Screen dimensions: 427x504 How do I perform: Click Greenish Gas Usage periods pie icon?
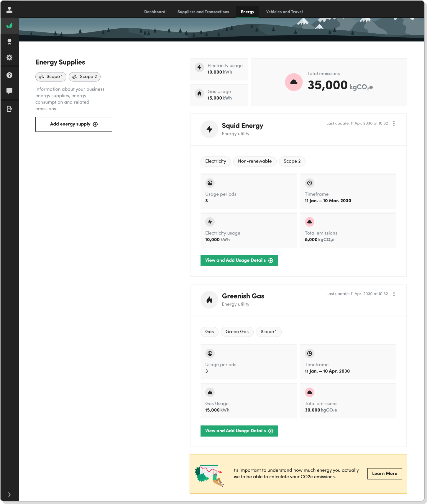click(210, 353)
